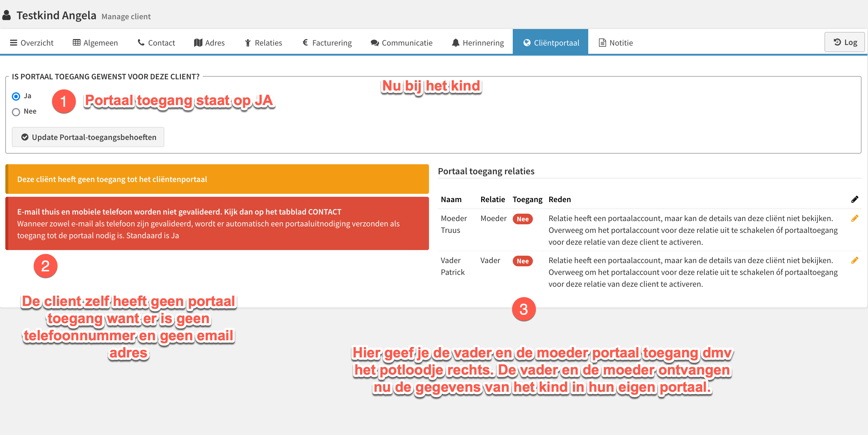
Task: Click the orange no-portal-access warning banner
Action: coord(217,179)
